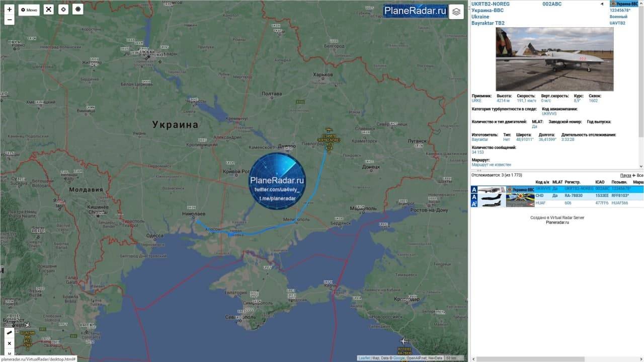Zoom out the map with minus button
Viewport: 644px width, 362px height.
tap(9, 20)
